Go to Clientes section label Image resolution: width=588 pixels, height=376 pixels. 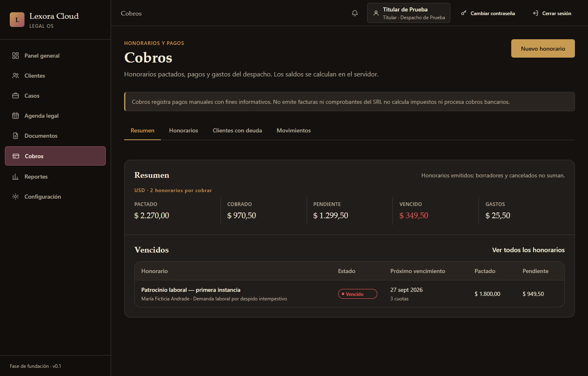pyautogui.click(x=35, y=76)
